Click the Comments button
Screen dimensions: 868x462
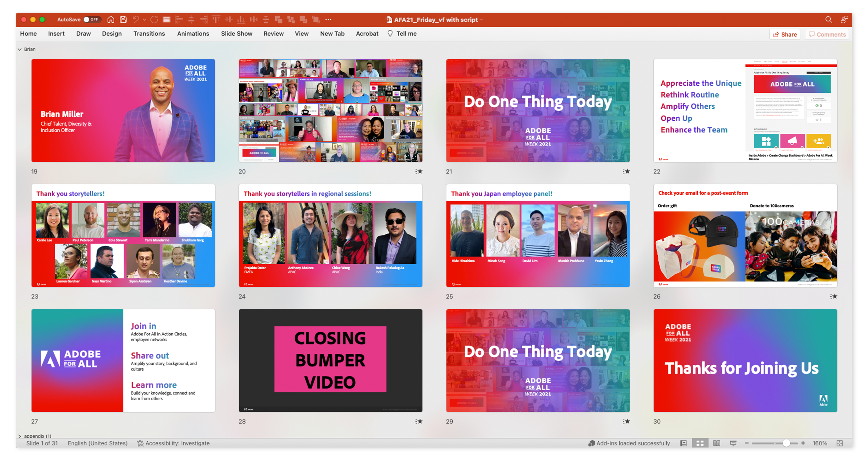[x=827, y=34]
